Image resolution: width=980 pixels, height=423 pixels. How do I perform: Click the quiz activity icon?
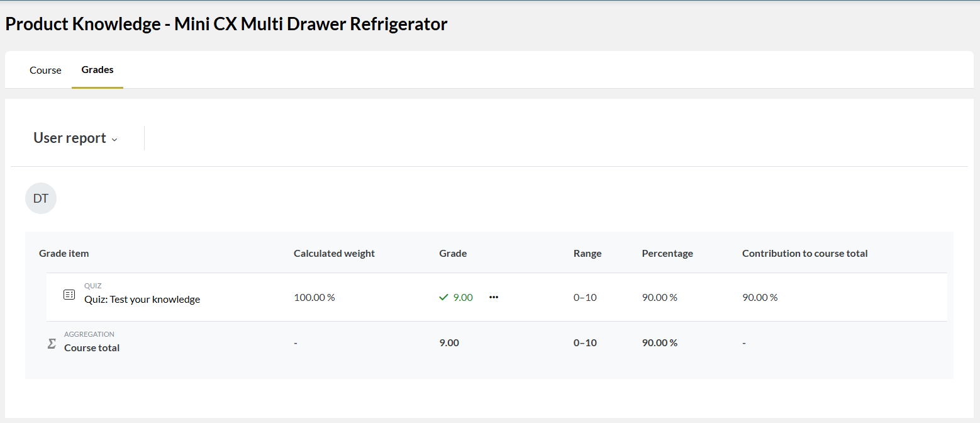click(69, 295)
